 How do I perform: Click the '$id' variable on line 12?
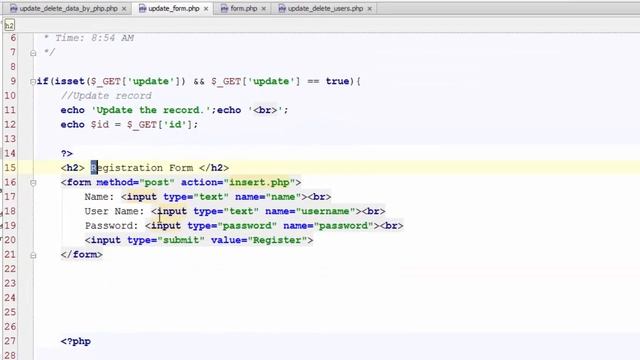100,124
